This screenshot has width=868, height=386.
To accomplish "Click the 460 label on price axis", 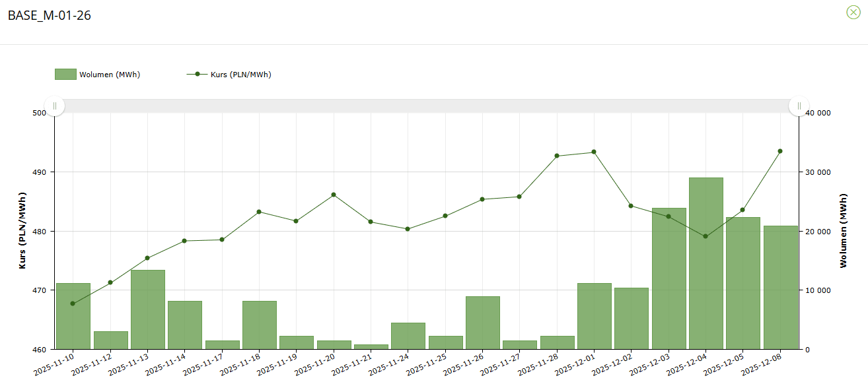I will 39,350.
